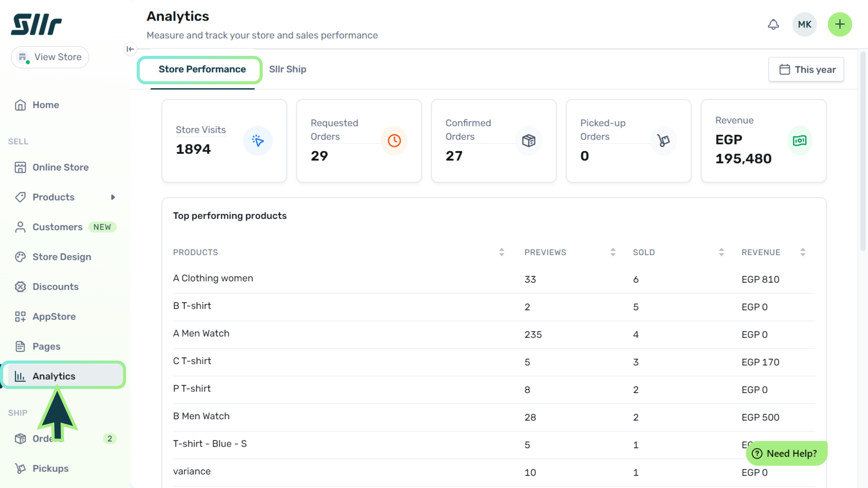
Task: Collapse the sidebar with arrow icon
Action: pos(130,49)
